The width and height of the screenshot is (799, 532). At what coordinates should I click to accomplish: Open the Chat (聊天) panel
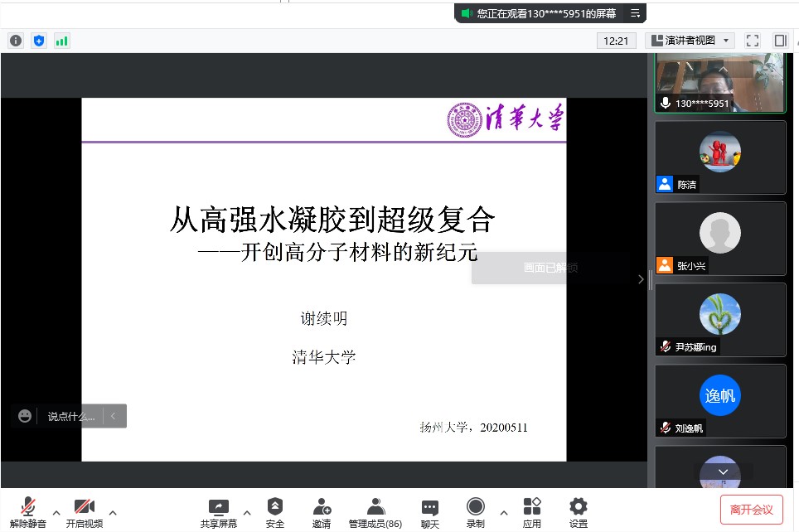[x=429, y=512]
